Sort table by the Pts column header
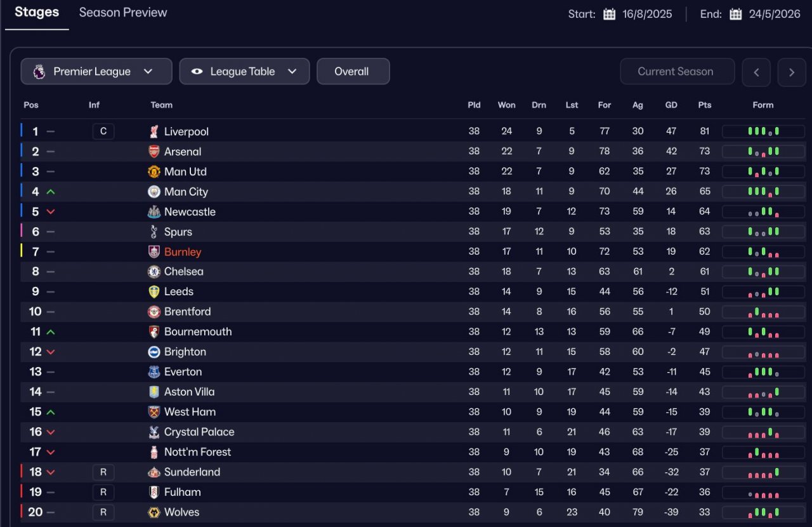The image size is (812, 527). [704, 105]
